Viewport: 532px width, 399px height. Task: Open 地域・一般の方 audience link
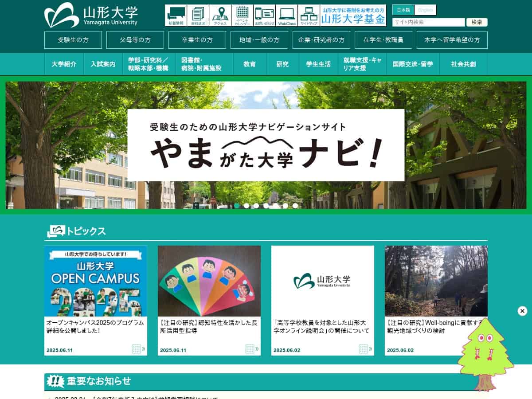(x=259, y=40)
